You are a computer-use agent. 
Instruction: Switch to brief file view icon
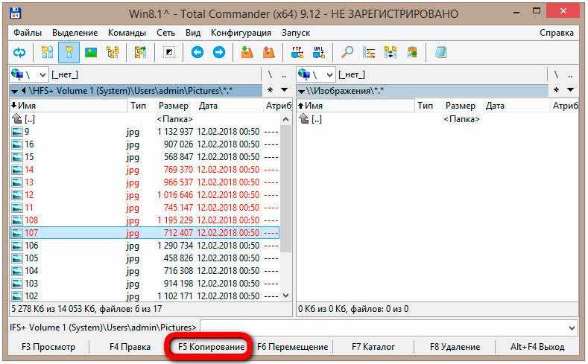point(47,52)
